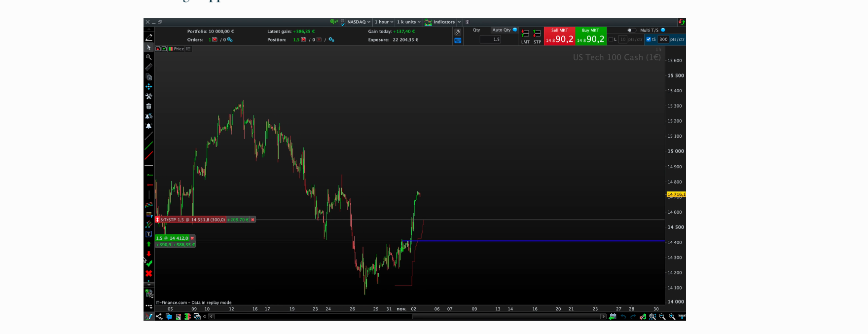The height and width of the screenshot is (334, 868).
Task: Select the ruler measure tool
Action: (x=148, y=67)
